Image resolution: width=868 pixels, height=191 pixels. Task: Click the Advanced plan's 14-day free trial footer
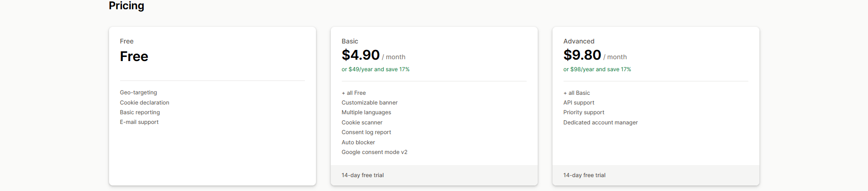click(x=584, y=175)
